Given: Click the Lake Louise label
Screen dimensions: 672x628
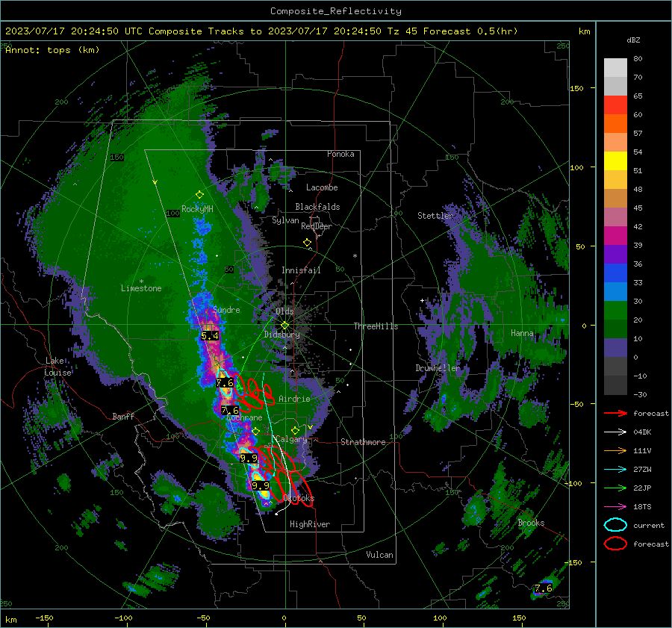Looking at the screenshot, I should pyautogui.click(x=58, y=367).
